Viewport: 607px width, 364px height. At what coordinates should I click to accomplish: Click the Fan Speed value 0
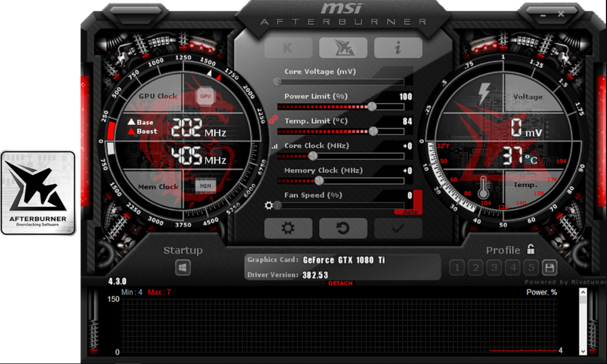tap(409, 195)
